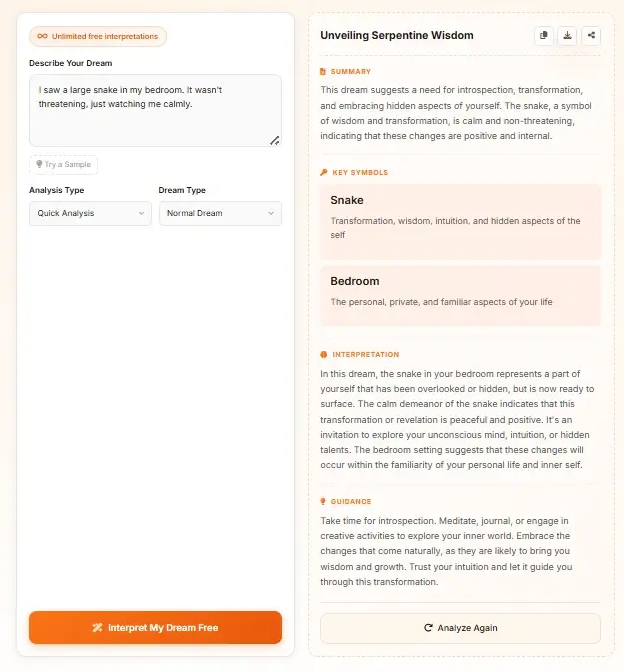The height and width of the screenshot is (672, 624).
Task: Click inside the dream description text box
Action: click(155, 111)
